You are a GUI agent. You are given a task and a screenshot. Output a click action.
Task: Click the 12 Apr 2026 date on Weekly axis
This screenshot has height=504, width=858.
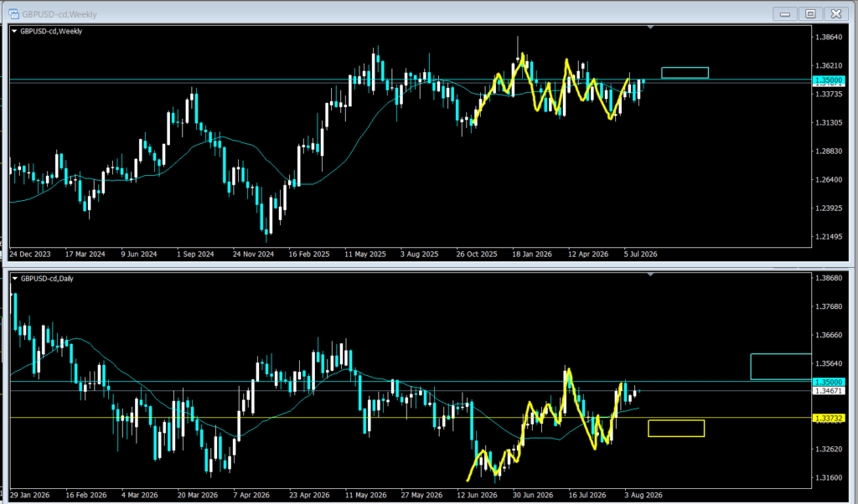click(588, 255)
